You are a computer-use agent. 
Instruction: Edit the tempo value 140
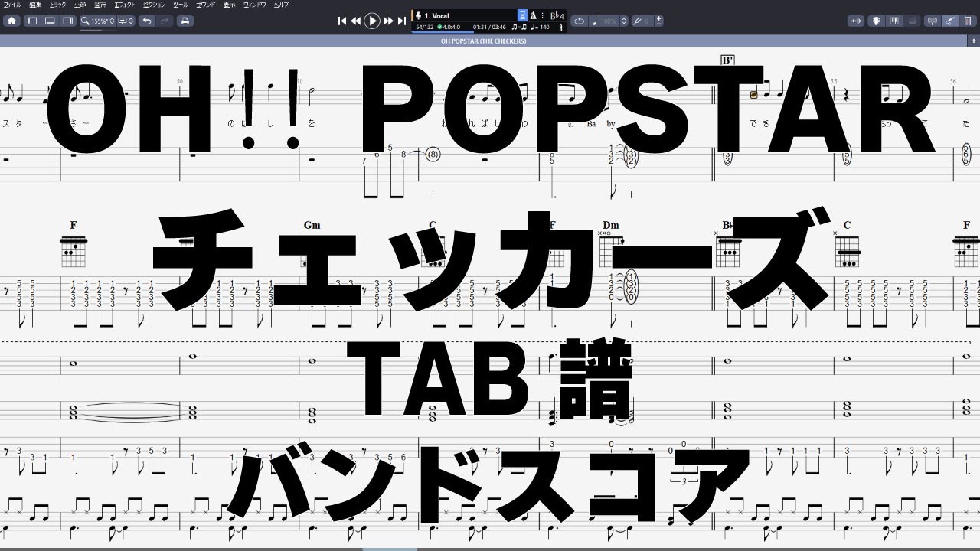[x=541, y=27]
